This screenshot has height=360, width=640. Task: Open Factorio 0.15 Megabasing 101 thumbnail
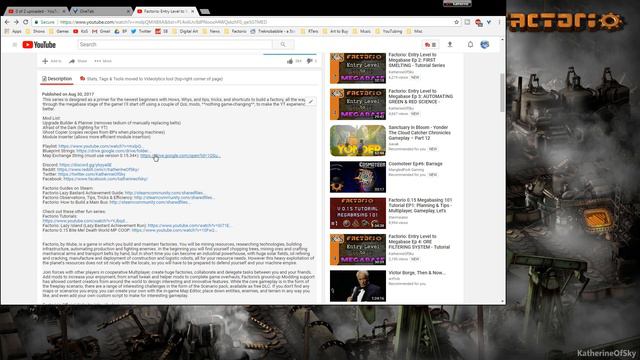pos(358,213)
